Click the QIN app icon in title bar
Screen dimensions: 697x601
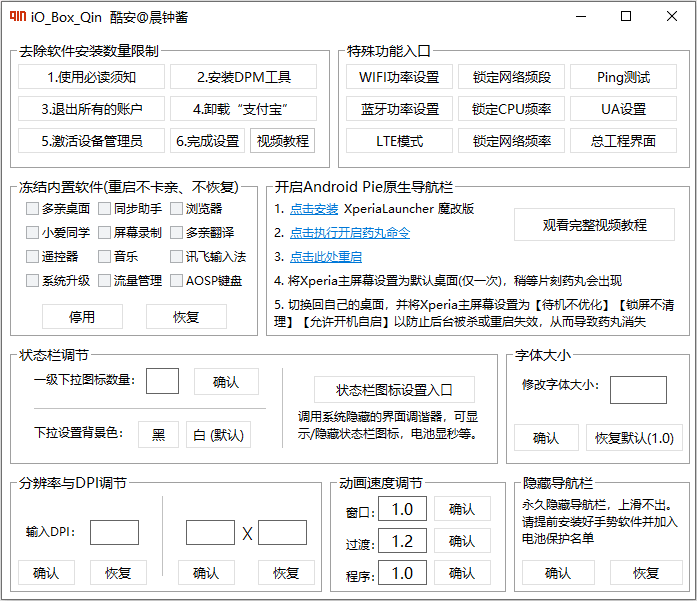[x=18, y=16]
